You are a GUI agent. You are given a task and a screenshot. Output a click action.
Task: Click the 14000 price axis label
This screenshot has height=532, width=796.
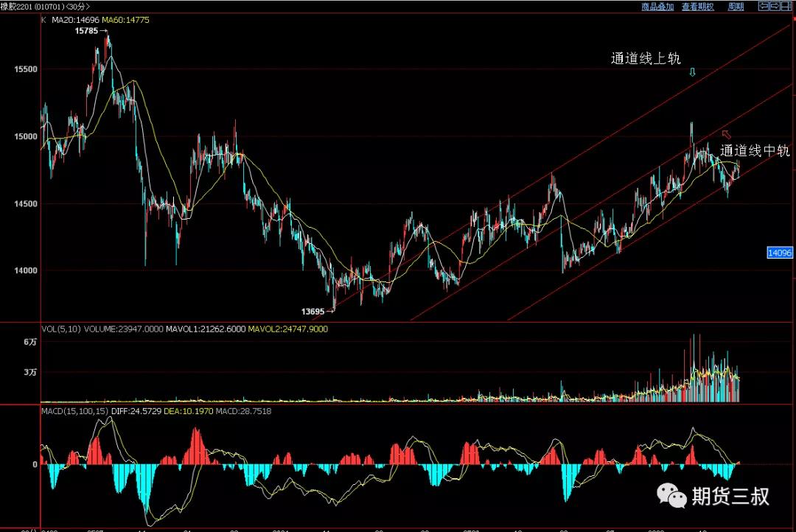click(26, 270)
